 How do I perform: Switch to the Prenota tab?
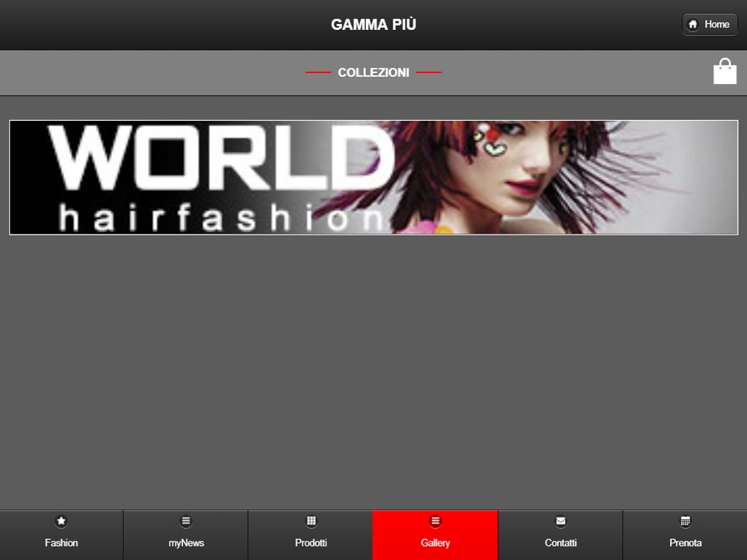click(x=685, y=535)
